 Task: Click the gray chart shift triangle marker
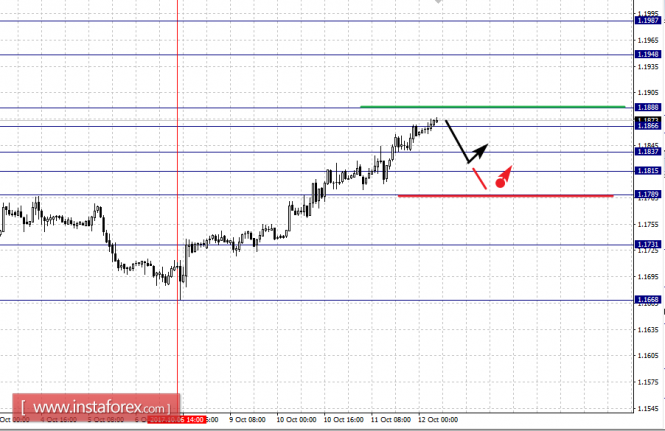[x=437, y=4]
